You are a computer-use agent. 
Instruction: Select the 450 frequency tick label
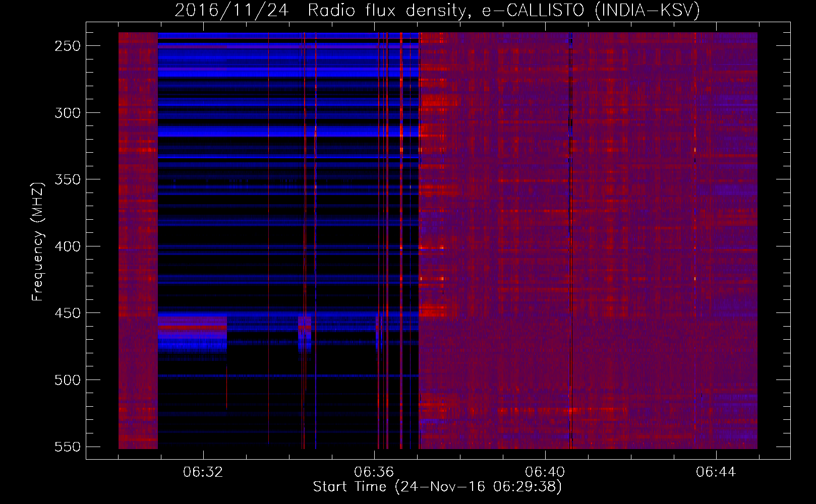68,313
